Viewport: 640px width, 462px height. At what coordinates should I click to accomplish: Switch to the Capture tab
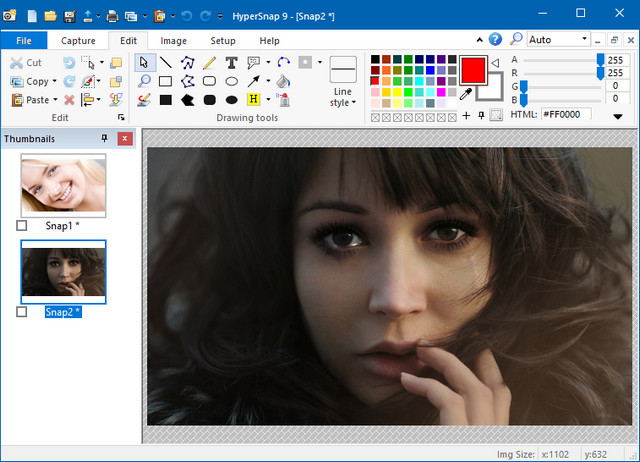click(x=78, y=41)
